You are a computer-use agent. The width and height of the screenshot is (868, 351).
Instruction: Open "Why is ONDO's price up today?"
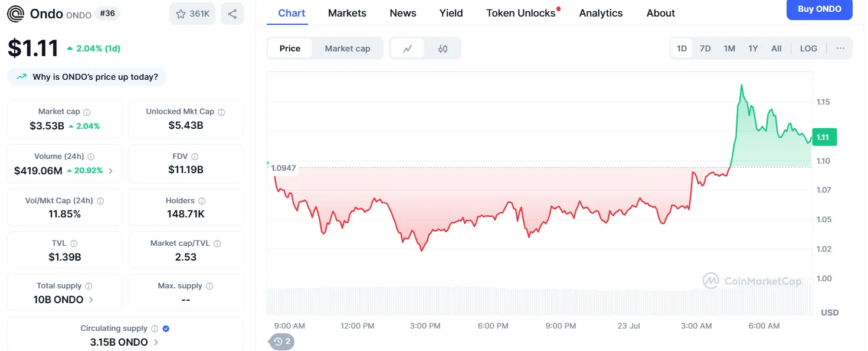[x=87, y=77]
